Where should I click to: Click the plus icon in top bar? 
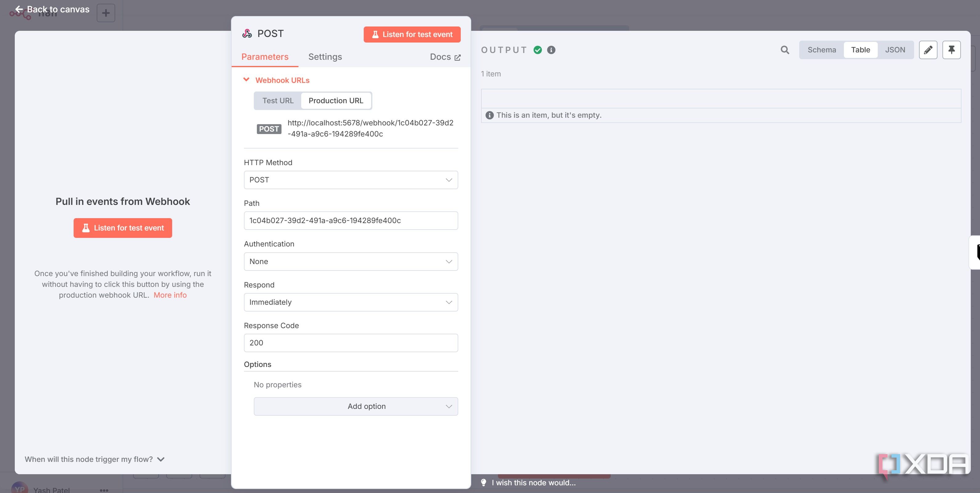[106, 13]
